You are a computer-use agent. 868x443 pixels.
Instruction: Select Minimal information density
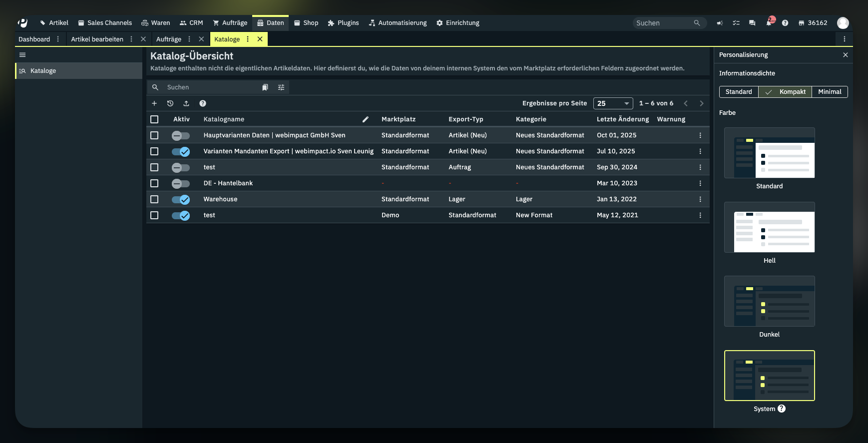(830, 92)
